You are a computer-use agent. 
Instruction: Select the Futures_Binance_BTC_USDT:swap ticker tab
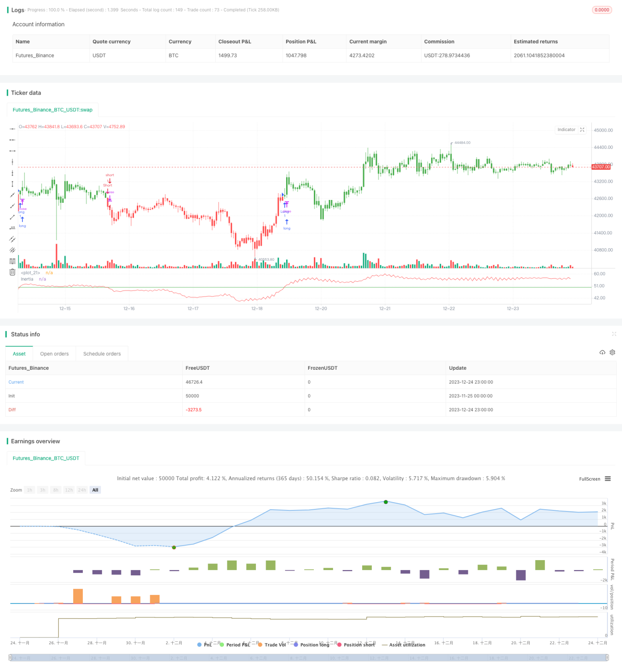point(53,110)
